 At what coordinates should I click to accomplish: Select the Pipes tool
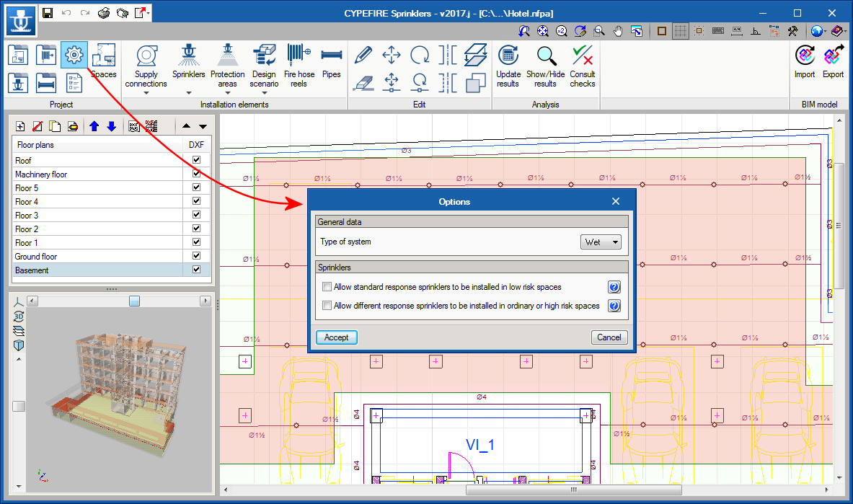coord(331,56)
